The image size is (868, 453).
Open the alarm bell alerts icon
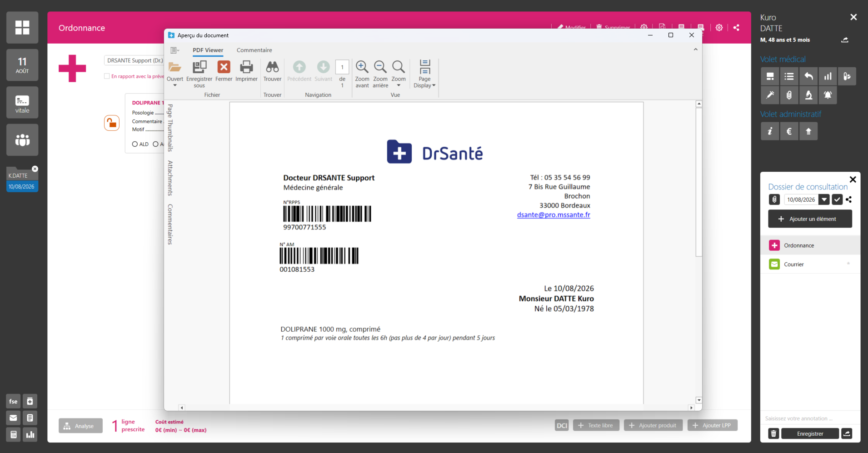tap(828, 95)
